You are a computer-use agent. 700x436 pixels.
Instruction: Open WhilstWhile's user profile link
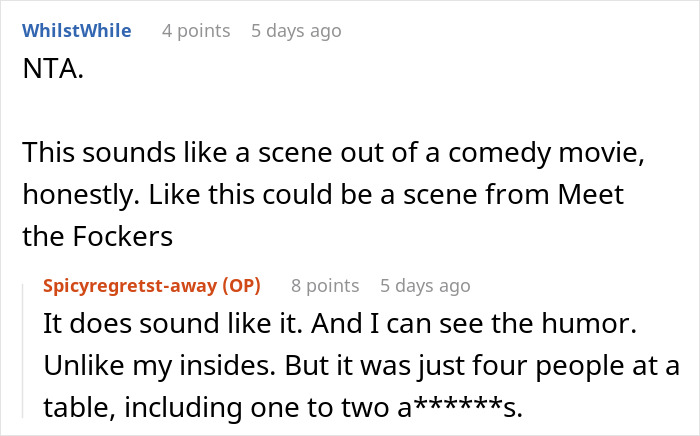point(78,31)
